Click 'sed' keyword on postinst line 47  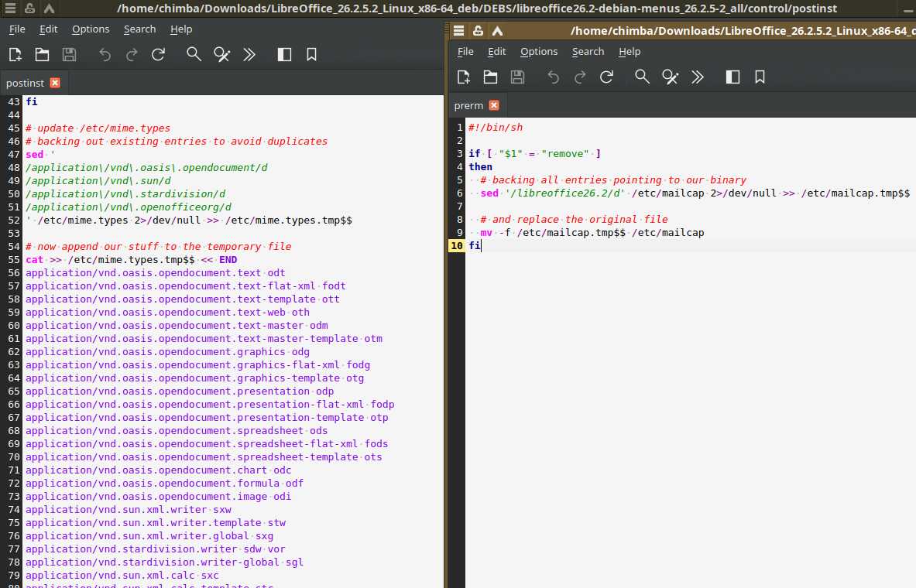[35, 155]
